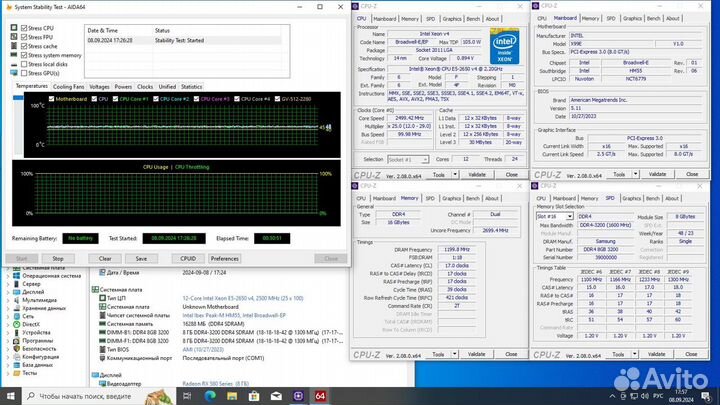
Task: Open the Slot #16 memory slot dropdown
Action: (x=555, y=216)
